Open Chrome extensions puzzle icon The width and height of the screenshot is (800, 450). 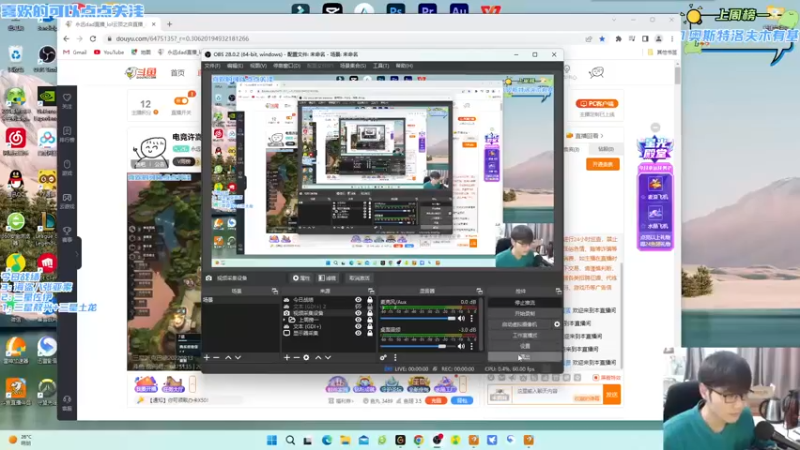[x=618, y=39]
